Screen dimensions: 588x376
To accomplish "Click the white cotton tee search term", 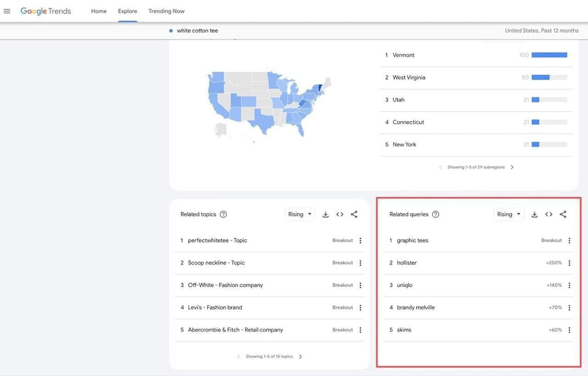I will [198, 31].
